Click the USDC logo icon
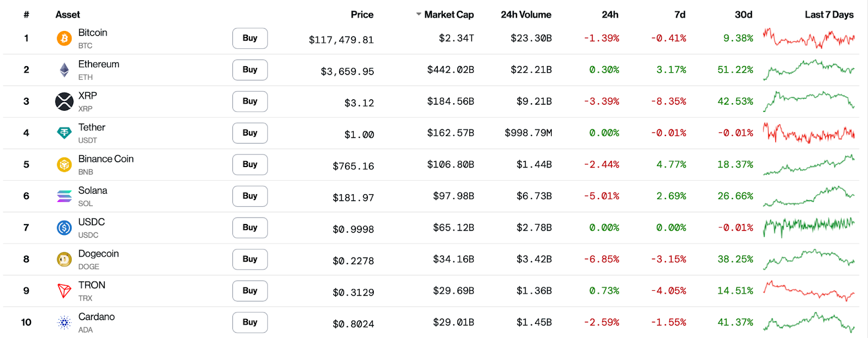 (x=64, y=228)
